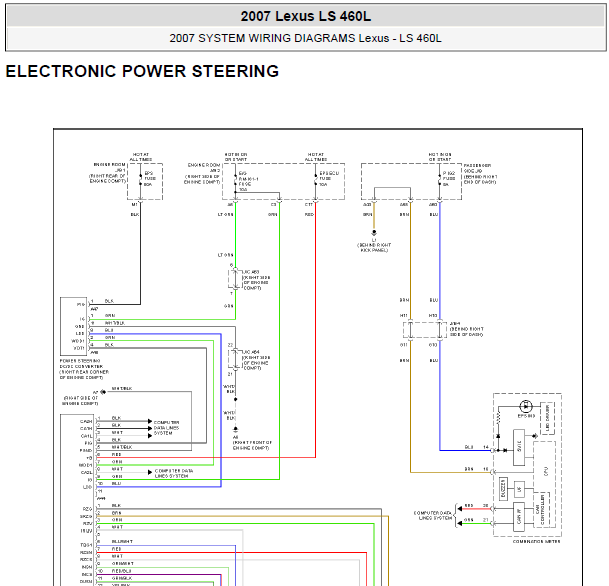
Task: Click the "2007 Lexus LS 460L" title
Action: point(306,16)
